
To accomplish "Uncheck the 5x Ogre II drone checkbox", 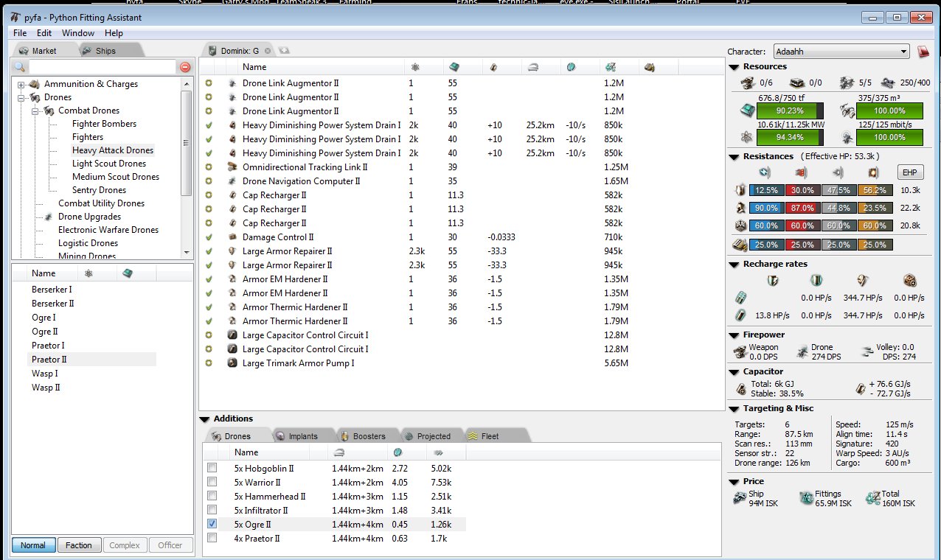I will point(212,524).
